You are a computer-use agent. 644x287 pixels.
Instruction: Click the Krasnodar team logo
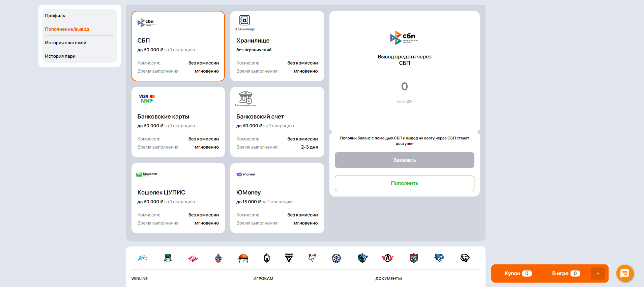pyautogui.click(x=168, y=258)
